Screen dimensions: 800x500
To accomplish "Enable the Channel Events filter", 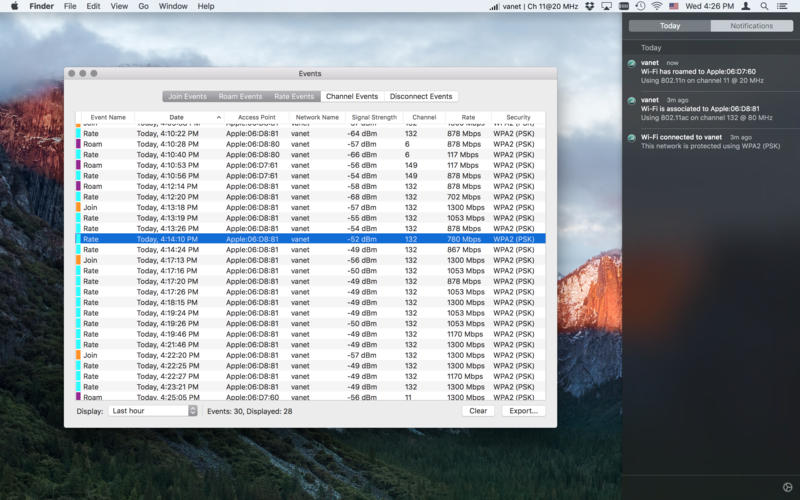I will tap(352, 97).
